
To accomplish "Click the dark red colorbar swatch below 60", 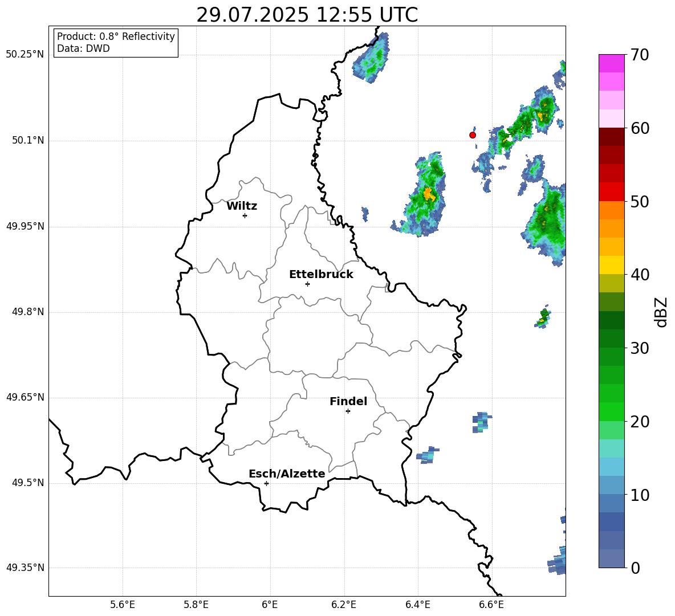I will [611, 137].
